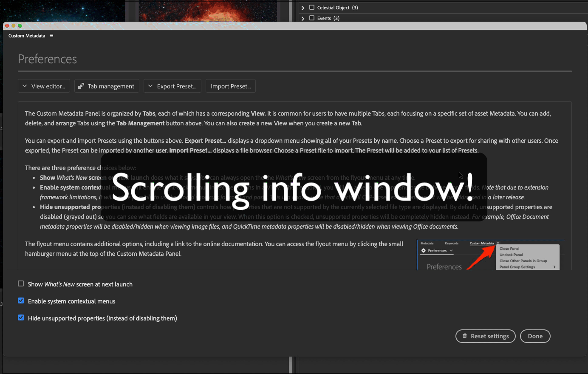Screen dimensions: 588x374
Task: Click the Export Preset chevron icon
Action: 150,86
